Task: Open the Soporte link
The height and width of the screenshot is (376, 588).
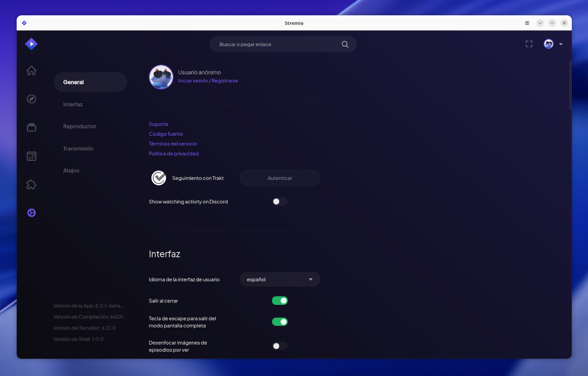Action: tap(159, 124)
